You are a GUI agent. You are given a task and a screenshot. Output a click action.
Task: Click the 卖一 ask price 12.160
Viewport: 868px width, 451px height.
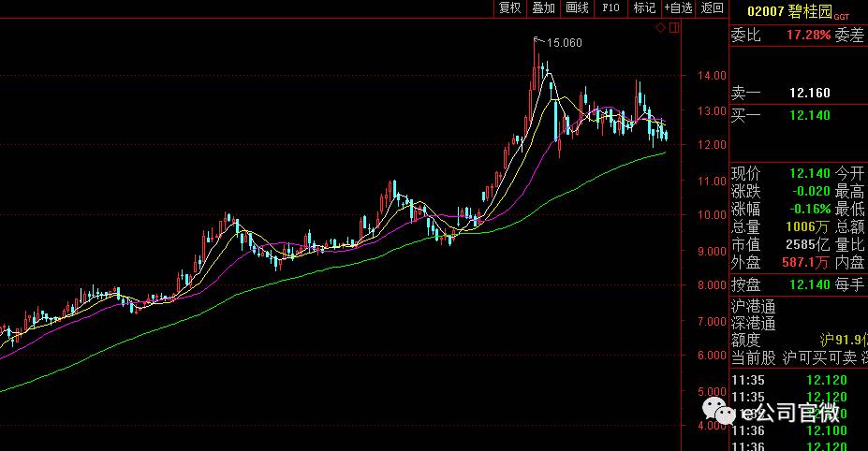point(810,94)
